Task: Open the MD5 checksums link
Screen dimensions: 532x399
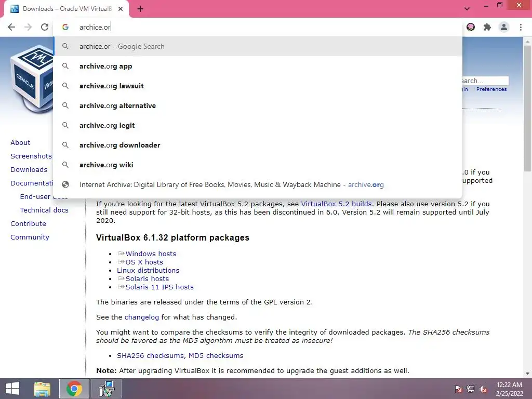Action: point(216,355)
